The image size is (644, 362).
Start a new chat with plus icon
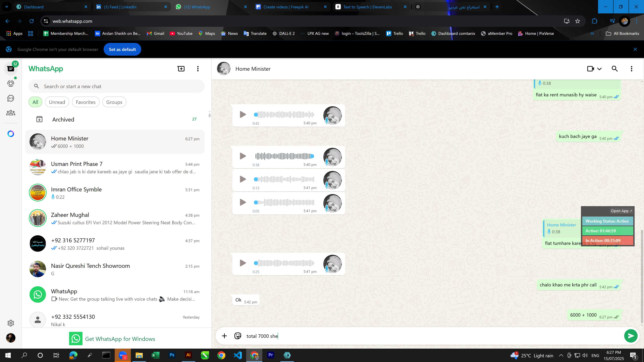coord(181,69)
